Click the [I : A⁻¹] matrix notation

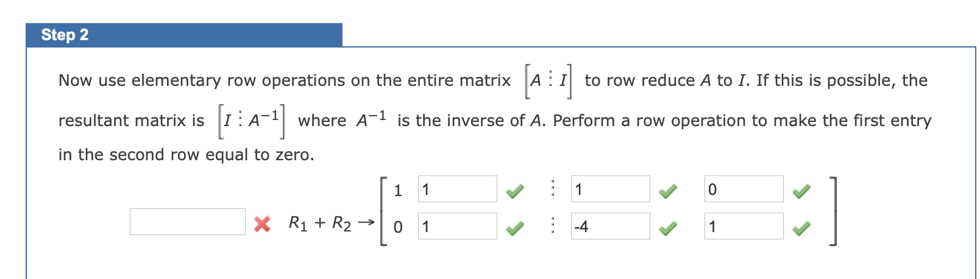[252, 121]
